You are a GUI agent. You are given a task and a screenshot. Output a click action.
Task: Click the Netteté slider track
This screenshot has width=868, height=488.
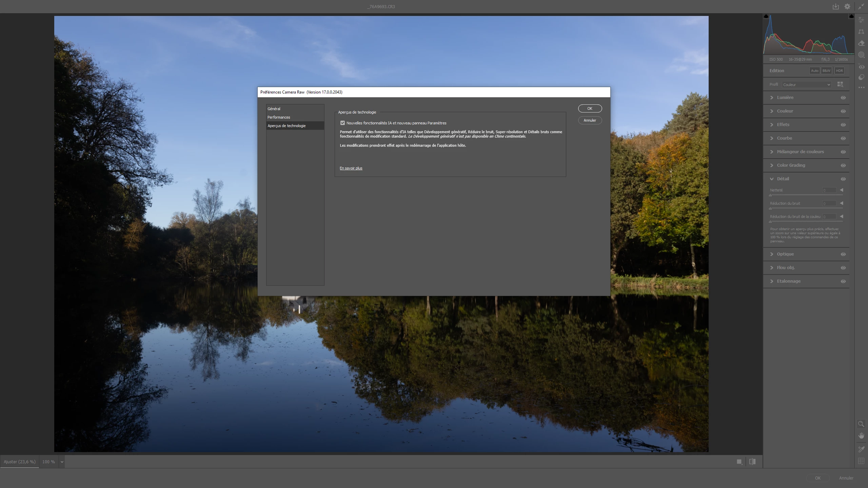pos(806,195)
